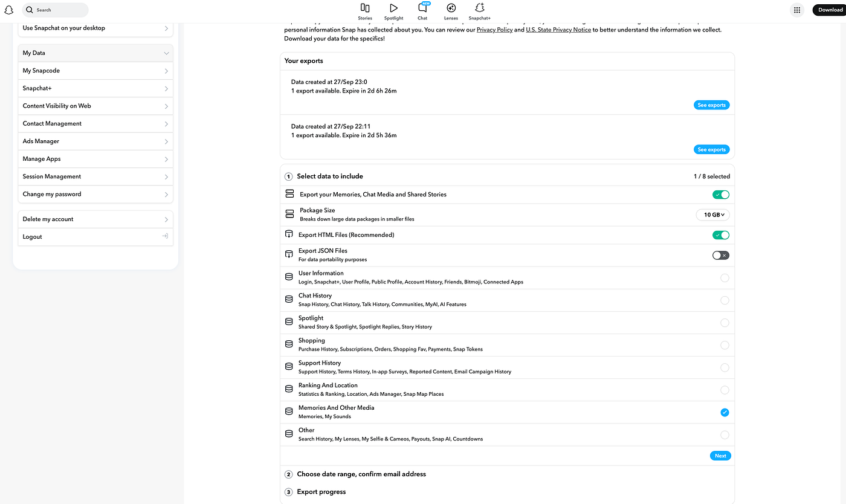Open Snapchat+ in the sidebar menu

[x=95, y=88]
